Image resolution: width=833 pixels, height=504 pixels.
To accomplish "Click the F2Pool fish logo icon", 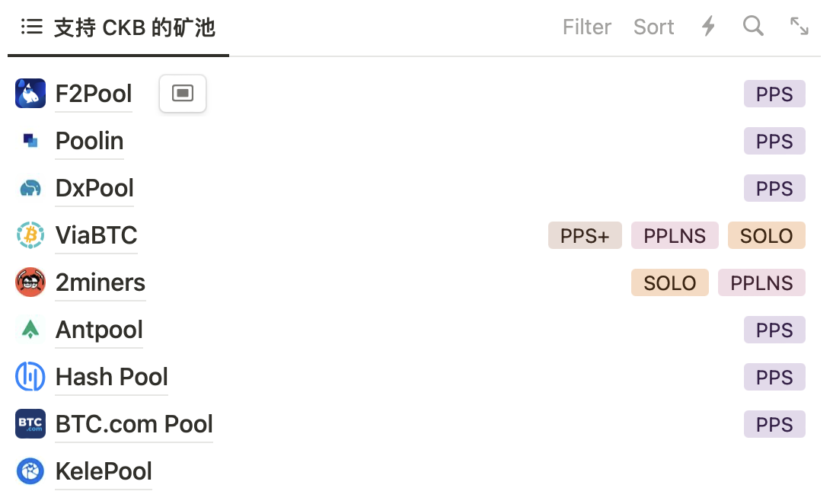I will [x=30, y=94].
